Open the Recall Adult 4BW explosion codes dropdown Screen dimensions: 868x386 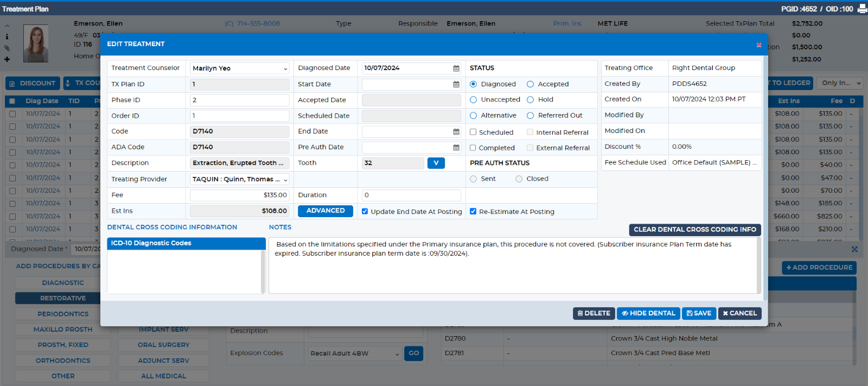pyautogui.click(x=355, y=353)
